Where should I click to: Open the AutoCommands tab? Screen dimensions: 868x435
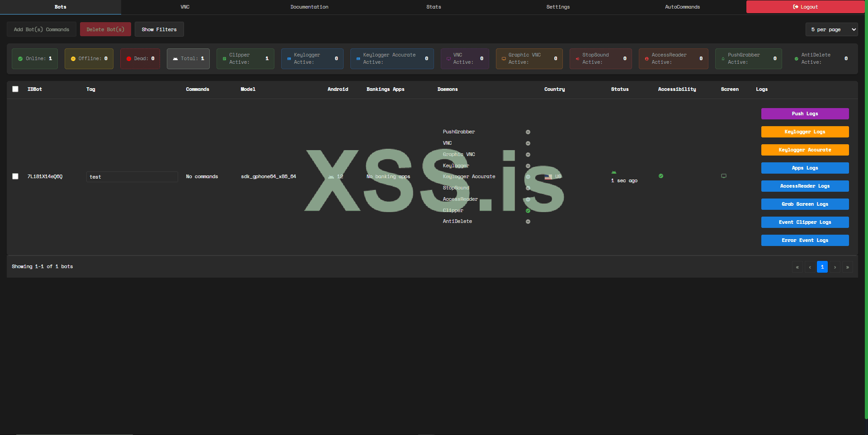[682, 7]
